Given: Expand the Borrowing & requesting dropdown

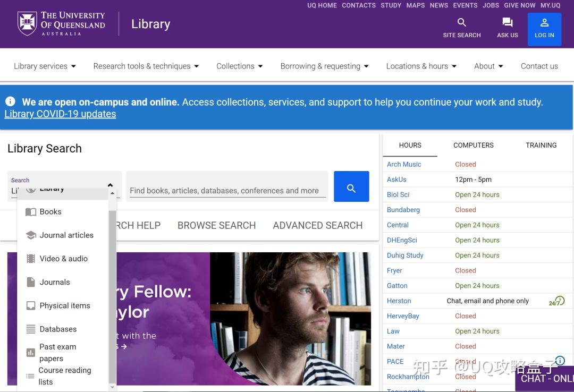Looking at the screenshot, I should click(x=324, y=66).
